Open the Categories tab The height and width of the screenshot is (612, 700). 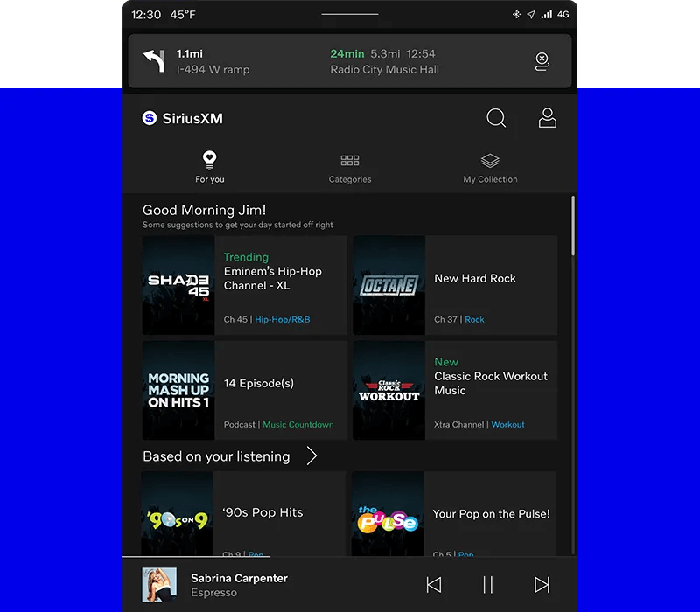click(x=350, y=167)
